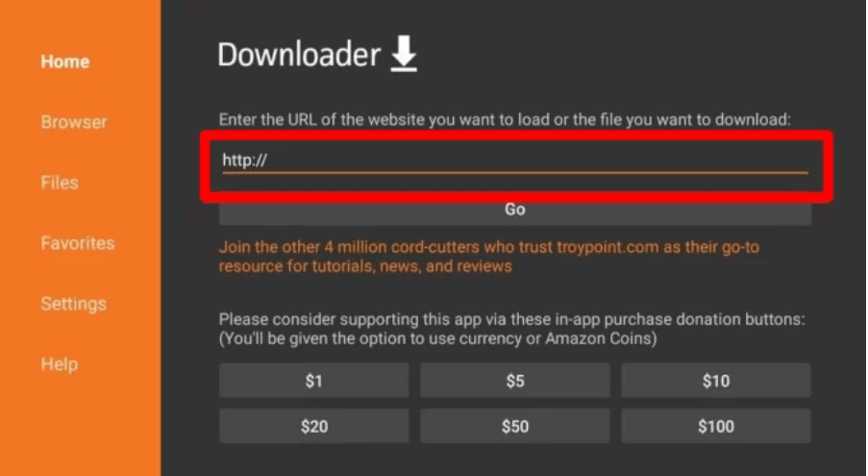This screenshot has width=868, height=476.
Task: Click the Downloader arrow logo icon
Action: (x=404, y=54)
